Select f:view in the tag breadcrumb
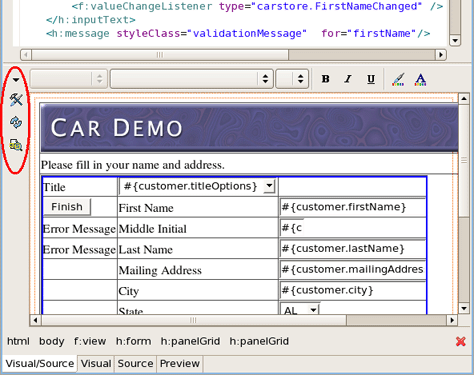The height and width of the screenshot is (375, 474). point(90,341)
